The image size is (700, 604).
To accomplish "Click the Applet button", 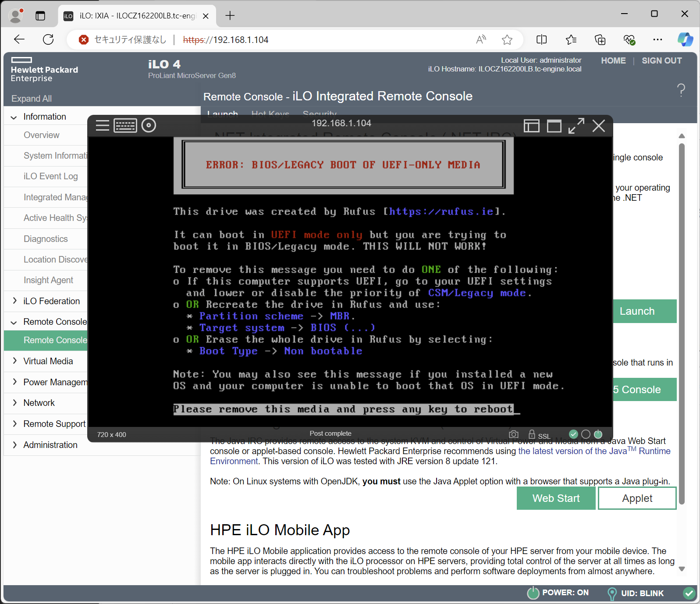I will click(x=637, y=498).
